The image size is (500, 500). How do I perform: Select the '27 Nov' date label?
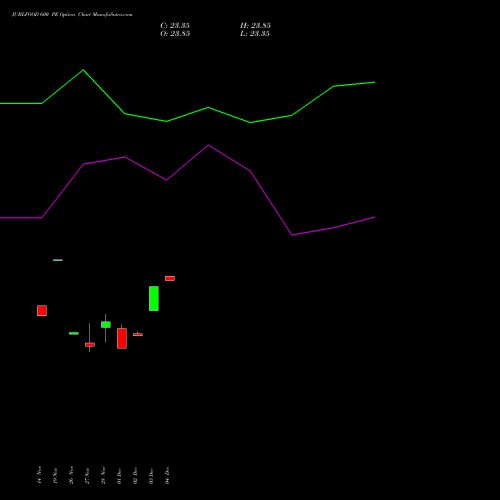pos(87,475)
